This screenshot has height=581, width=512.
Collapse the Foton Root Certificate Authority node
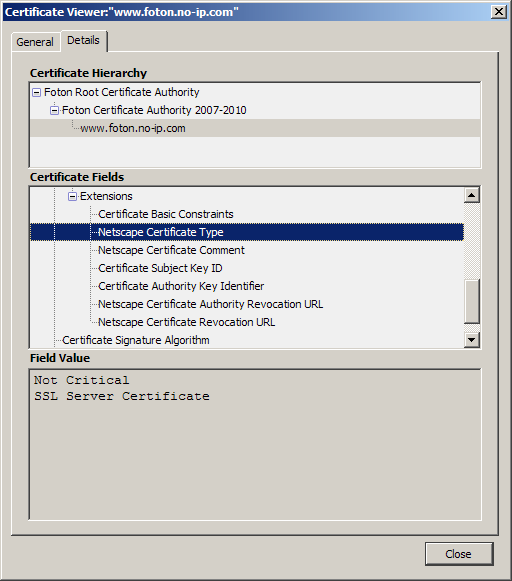[x=36, y=92]
